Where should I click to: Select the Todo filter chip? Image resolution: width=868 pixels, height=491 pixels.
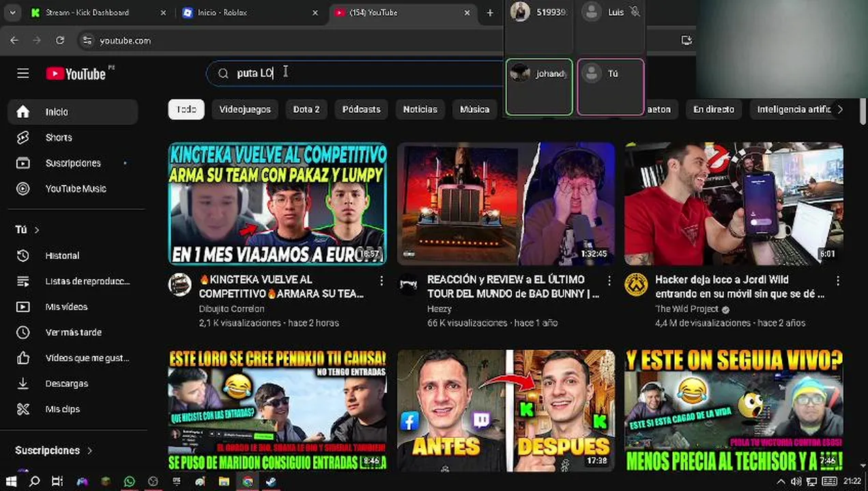[x=186, y=109]
